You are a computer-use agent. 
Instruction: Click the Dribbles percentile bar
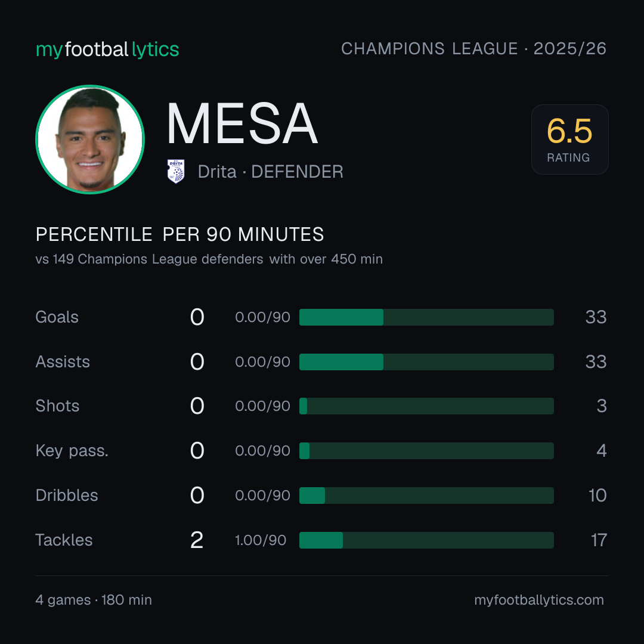(426, 496)
